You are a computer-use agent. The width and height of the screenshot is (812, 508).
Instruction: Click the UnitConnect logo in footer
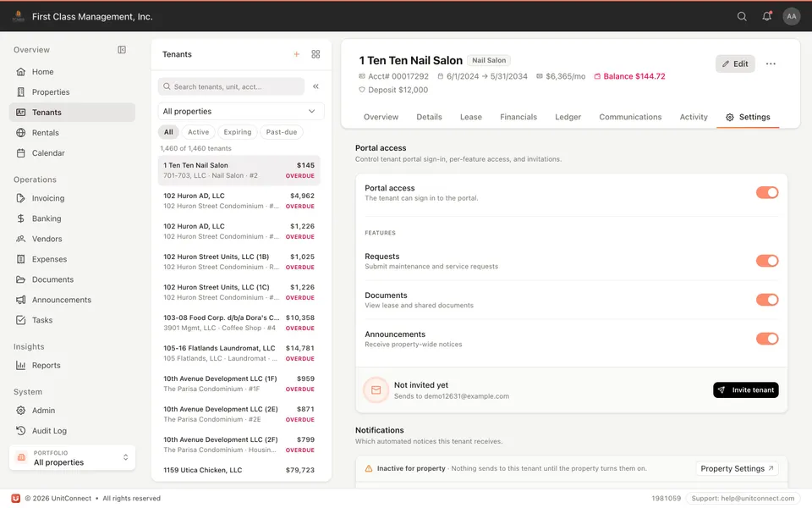[15, 498]
